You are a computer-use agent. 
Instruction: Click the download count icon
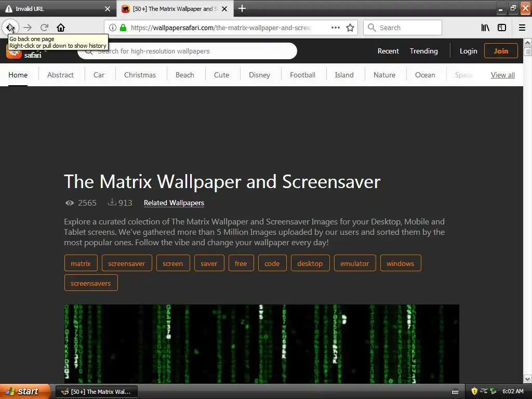click(x=112, y=202)
